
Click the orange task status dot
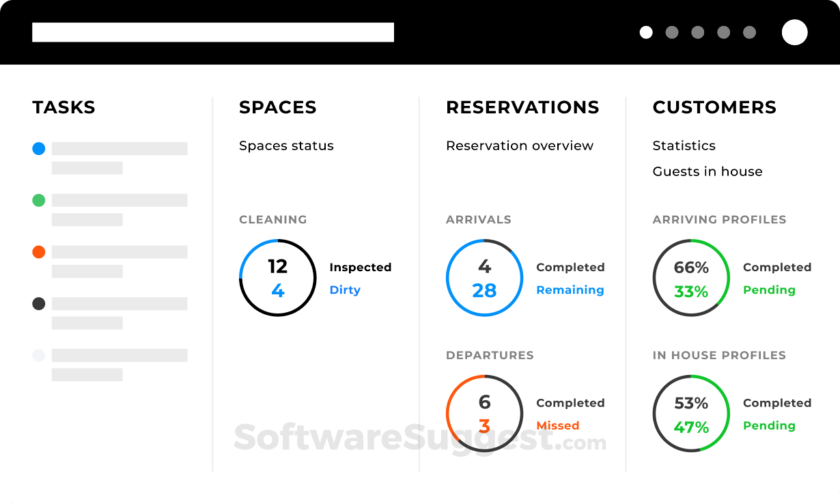pos(39,252)
